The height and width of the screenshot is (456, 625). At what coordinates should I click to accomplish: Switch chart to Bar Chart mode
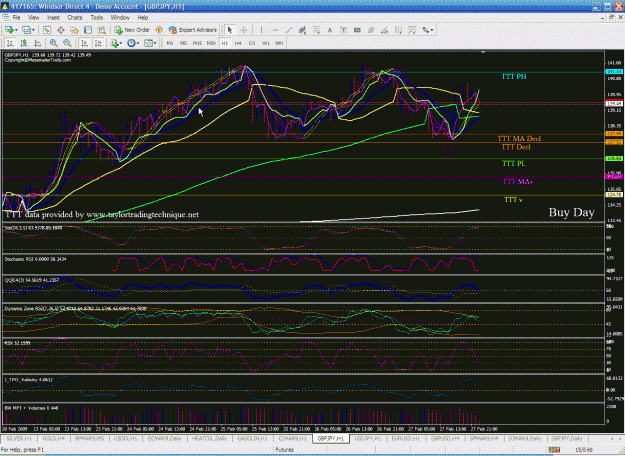point(10,43)
